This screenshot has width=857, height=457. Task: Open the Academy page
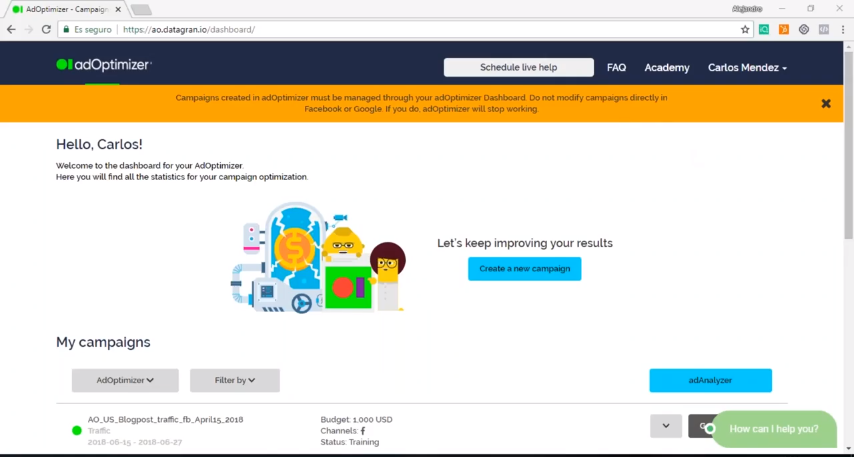coord(667,68)
